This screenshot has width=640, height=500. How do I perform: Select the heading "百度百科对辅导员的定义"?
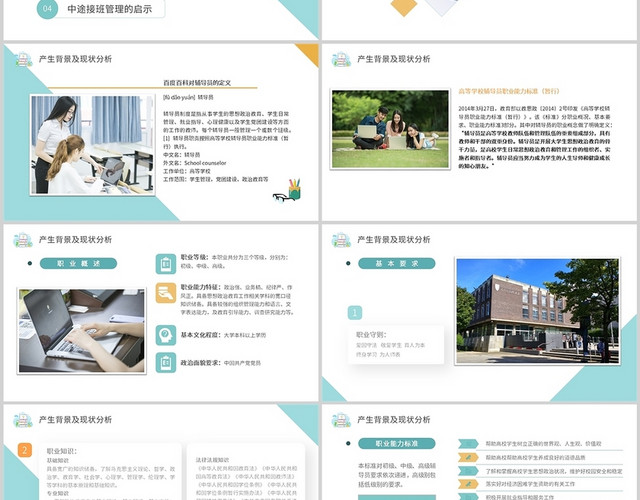pyautogui.click(x=197, y=82)
